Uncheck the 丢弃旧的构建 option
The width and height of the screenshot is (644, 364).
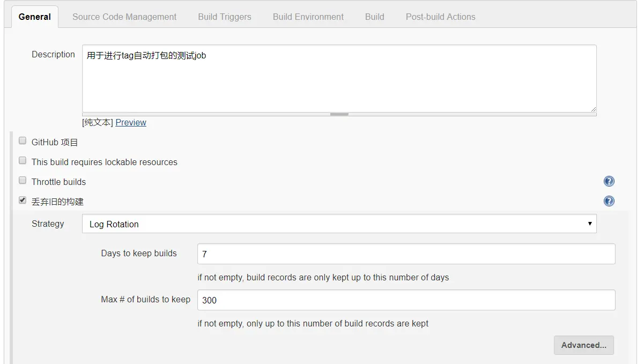23,200
